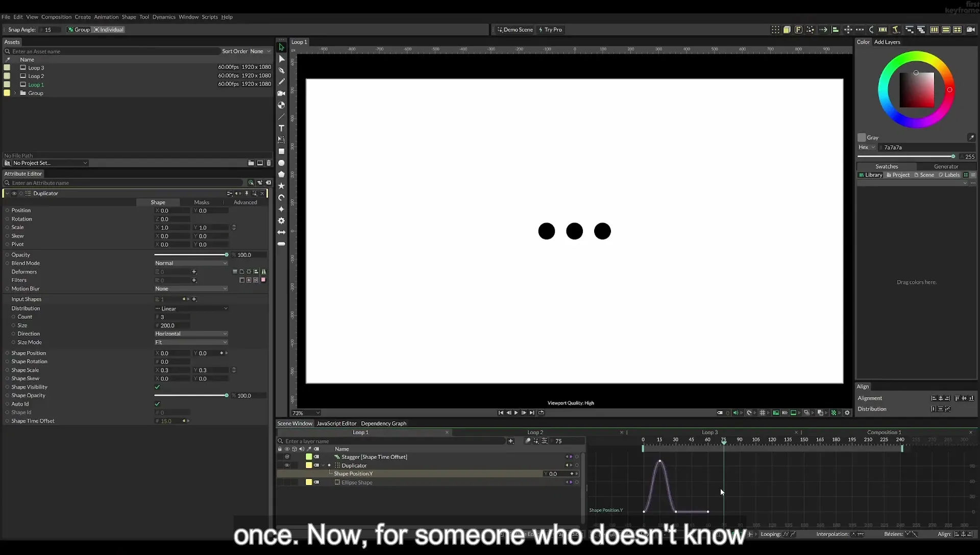980x555 pixels.
Task: Select the arrow Select tool
Action: (x=281, y=47)
